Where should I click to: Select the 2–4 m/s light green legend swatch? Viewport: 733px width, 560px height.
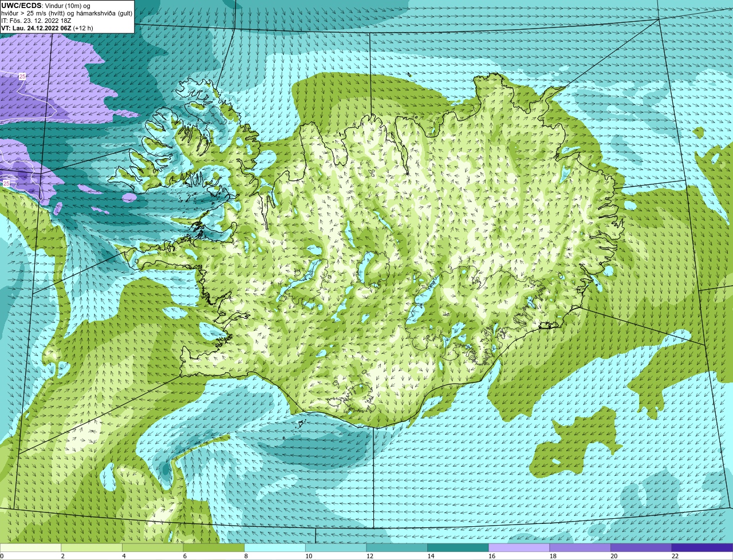(x=92, y=547)
